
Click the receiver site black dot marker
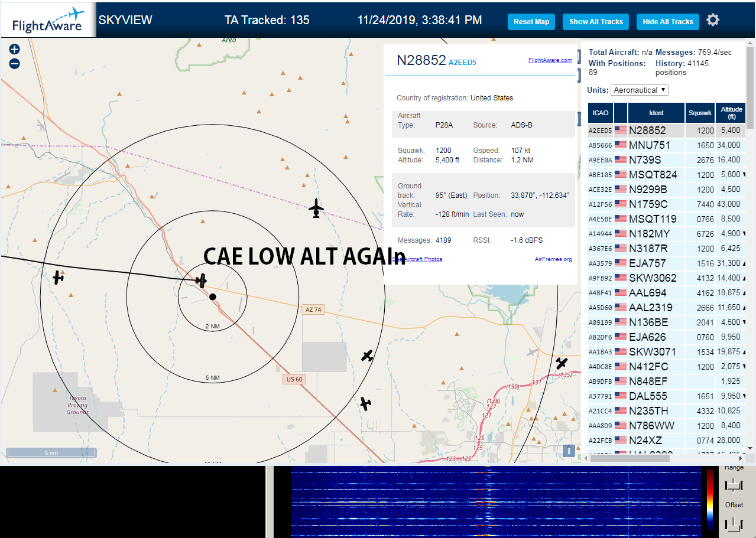213,296
